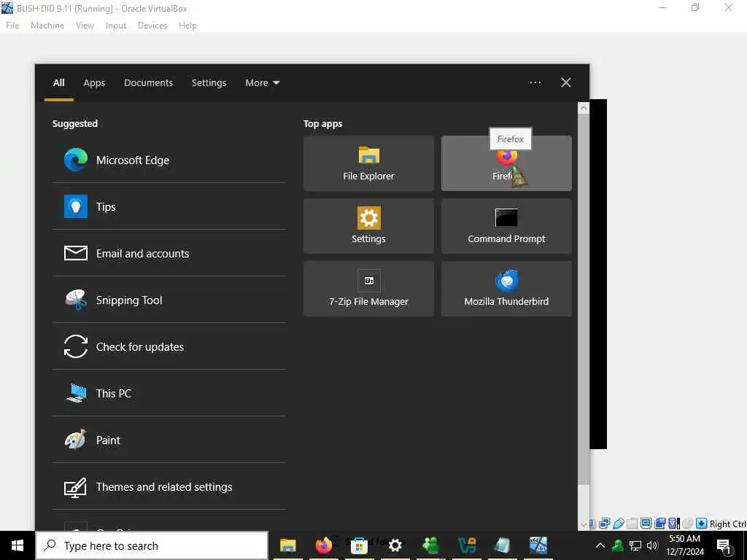Launch the Command Prompt tile
The image size is (747, 560).
(506, 226)
